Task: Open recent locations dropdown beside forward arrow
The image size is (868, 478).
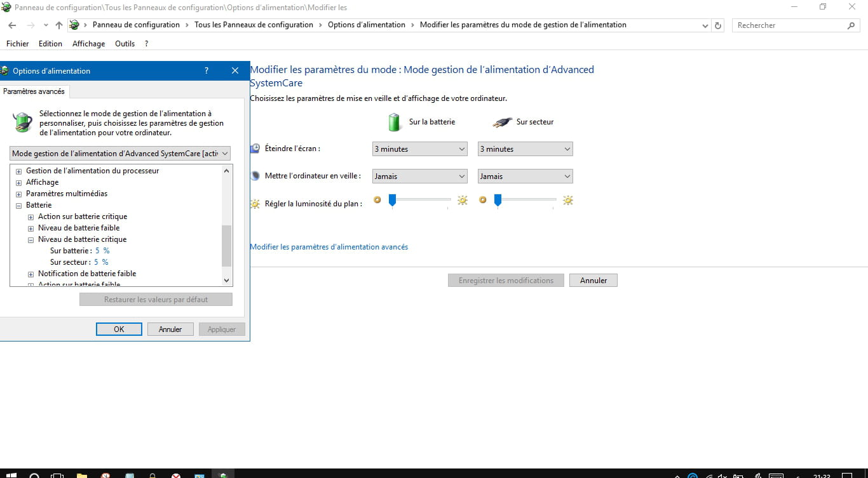Action: [46, 25]
